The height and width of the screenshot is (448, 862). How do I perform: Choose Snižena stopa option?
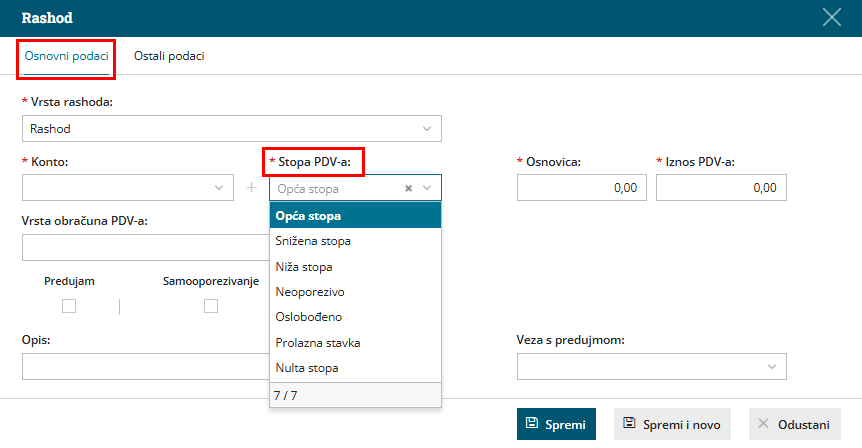point(355,241)
